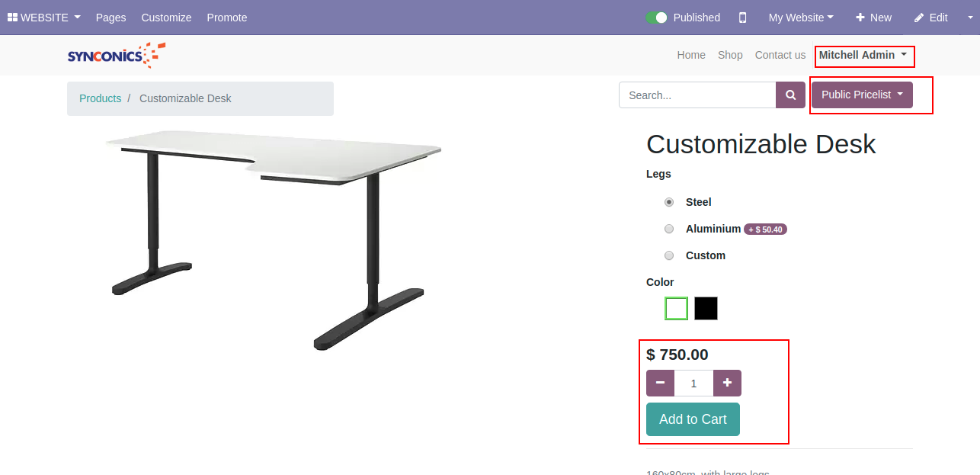
Task: Choose the Custom legs radio button
Action: coord(669,255)
